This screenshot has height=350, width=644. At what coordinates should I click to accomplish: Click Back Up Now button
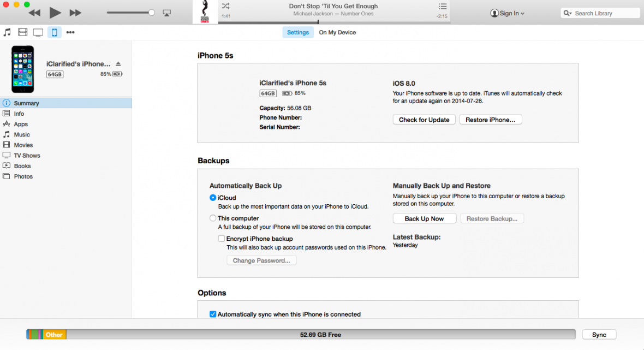[424, 218]
